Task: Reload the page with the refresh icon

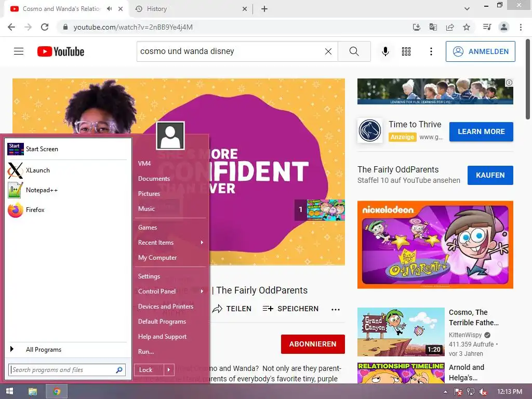Action: [45, 27]
